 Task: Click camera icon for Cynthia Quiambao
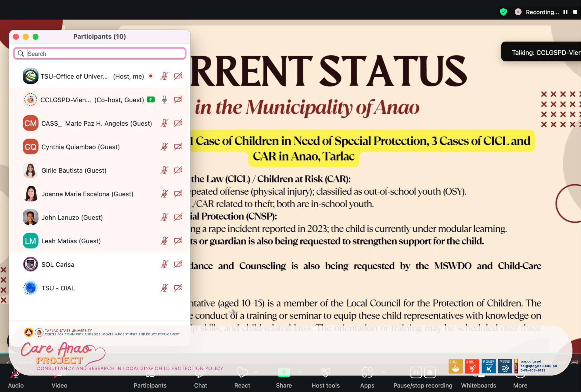(x=178, y=147)
